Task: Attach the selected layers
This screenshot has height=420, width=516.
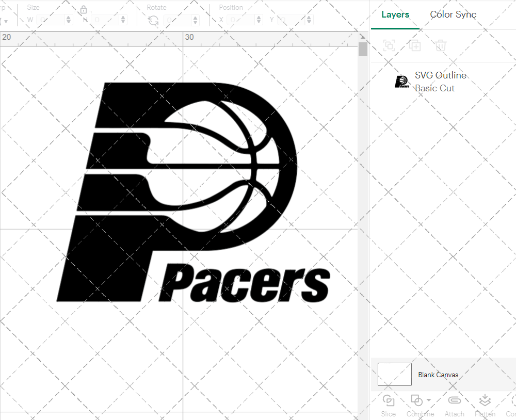Action: click(x=454, y=405)
